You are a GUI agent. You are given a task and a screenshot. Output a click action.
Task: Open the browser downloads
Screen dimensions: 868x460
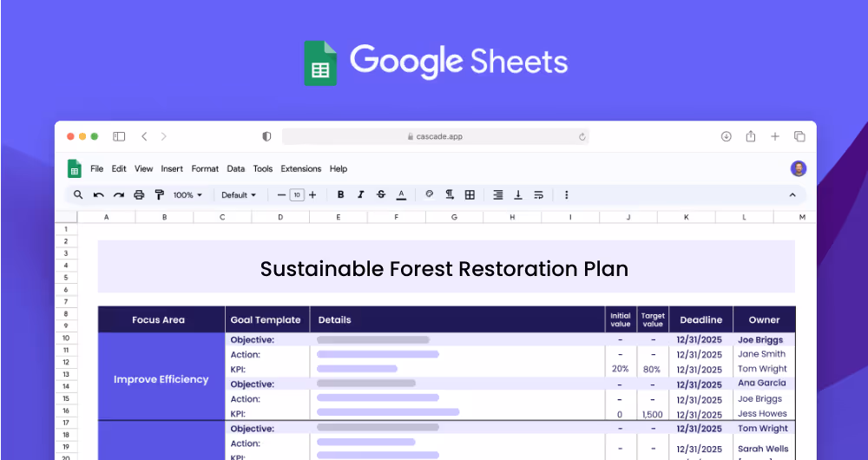coord(727,137)
